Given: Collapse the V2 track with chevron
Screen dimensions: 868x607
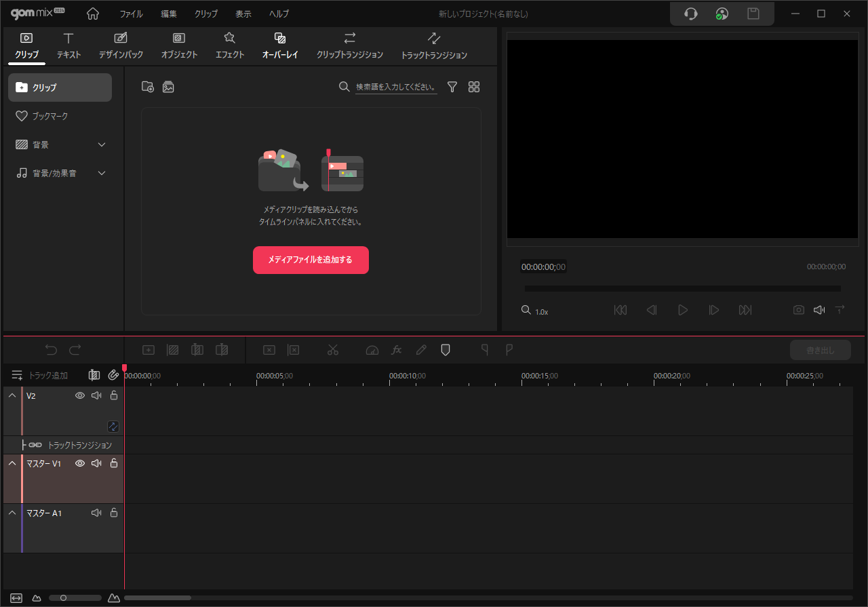Looking at the screenshot, I should [12, 395].
